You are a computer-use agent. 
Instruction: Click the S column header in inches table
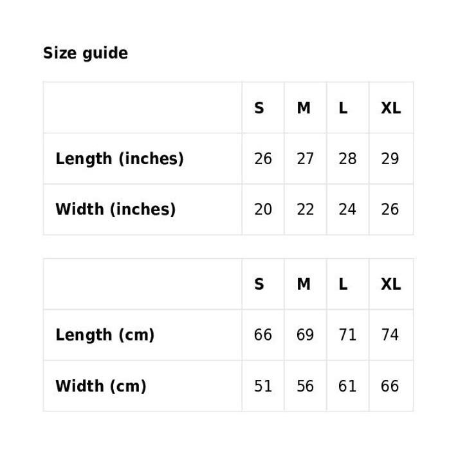259,108
